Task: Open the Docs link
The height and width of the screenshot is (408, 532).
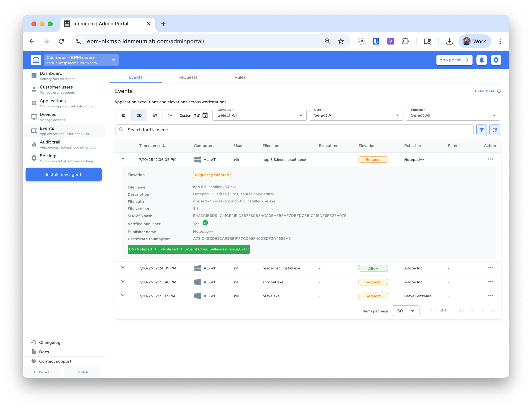Action: [44, 352]
